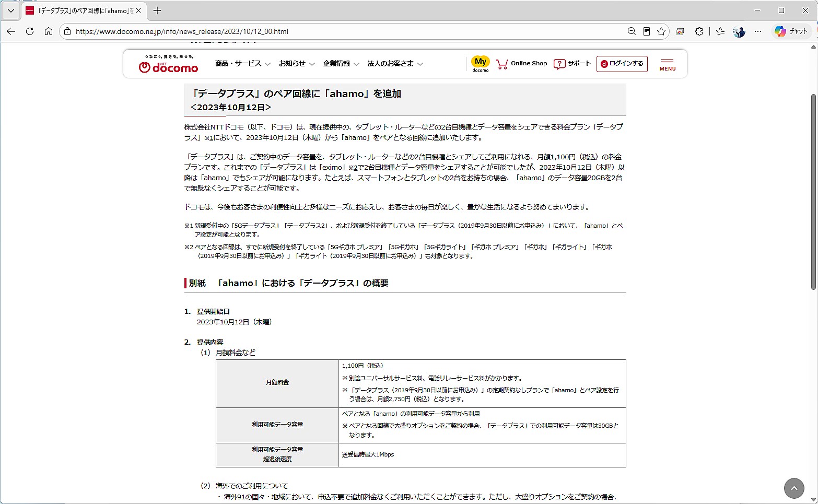Expand the お知らせ menu

[297, 64]
